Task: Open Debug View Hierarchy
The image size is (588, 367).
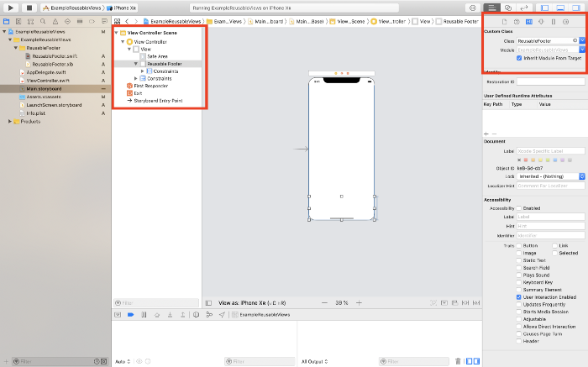Action: coord(196,315)
